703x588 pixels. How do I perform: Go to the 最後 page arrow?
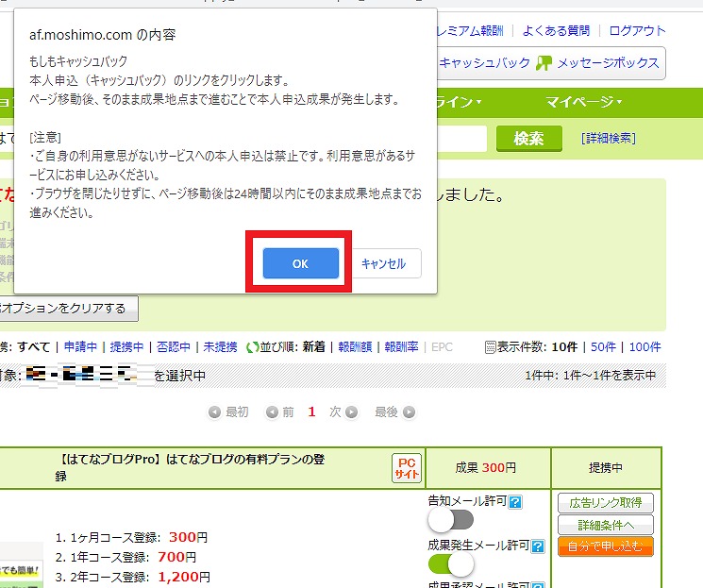409,412
